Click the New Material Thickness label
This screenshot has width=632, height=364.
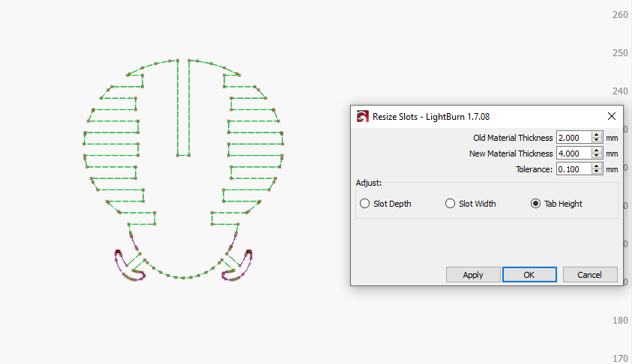[x=511, y=154]
